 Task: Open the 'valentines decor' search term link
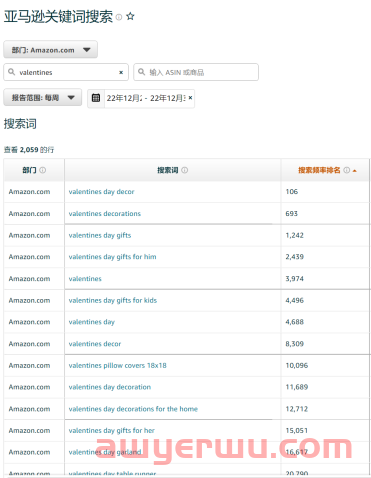pyautogui.click(x=95, y=344)
